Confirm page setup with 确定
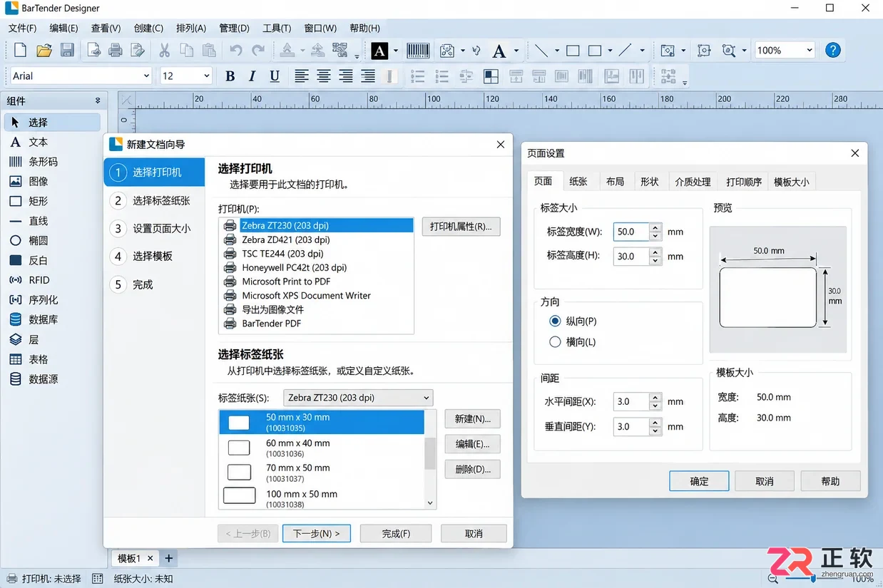The height and width of the screenshot is (588, 883). 699,481
